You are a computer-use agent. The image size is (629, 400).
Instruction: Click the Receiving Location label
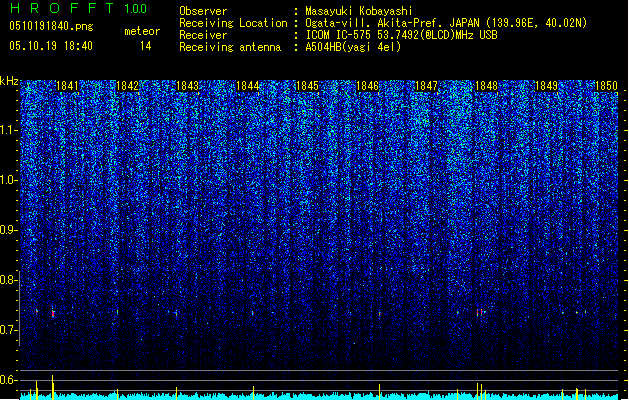pyautogui.click(x=233, y=23)
